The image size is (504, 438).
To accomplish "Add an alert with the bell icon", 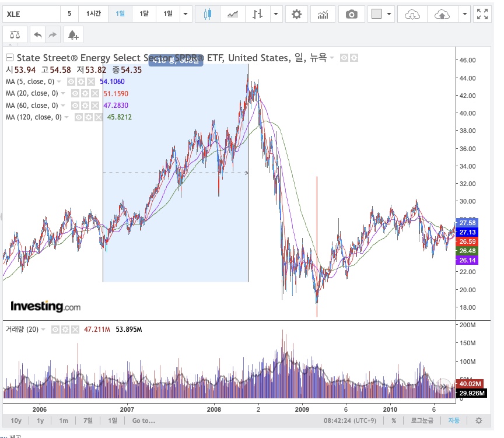I will (73, 35).
